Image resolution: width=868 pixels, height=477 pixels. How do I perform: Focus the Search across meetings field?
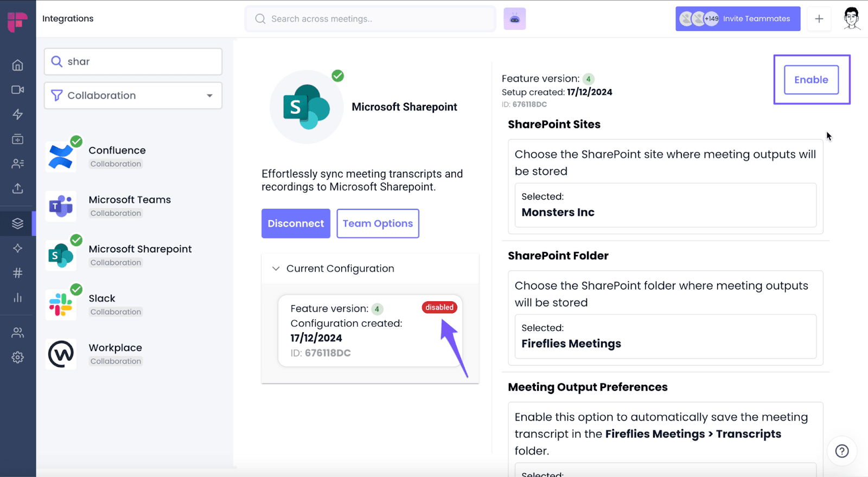tap(370, 19)
